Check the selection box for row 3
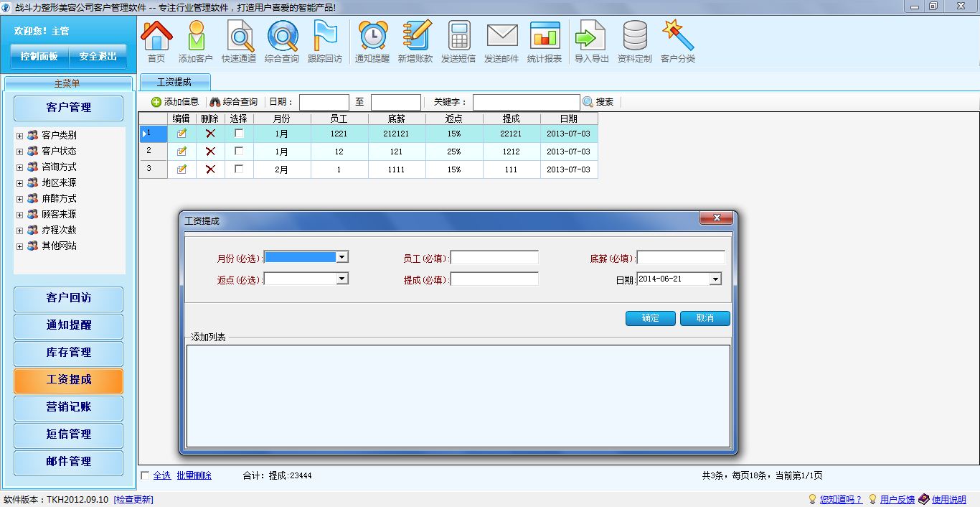Image resolution: width=980 pixels, height=507 pixels. (239, 169)
